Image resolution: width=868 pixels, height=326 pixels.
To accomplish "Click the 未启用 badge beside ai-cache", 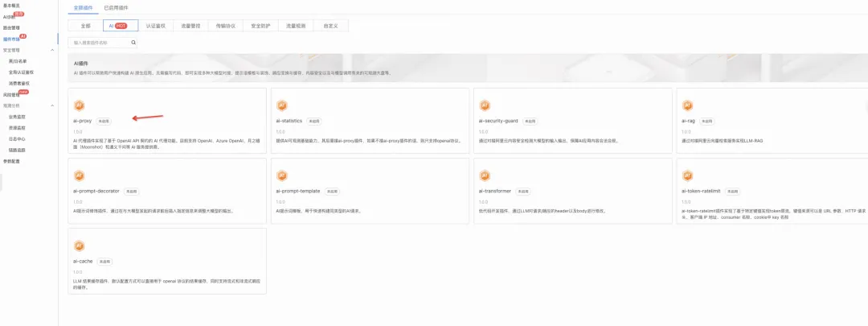I will [104, 261].
